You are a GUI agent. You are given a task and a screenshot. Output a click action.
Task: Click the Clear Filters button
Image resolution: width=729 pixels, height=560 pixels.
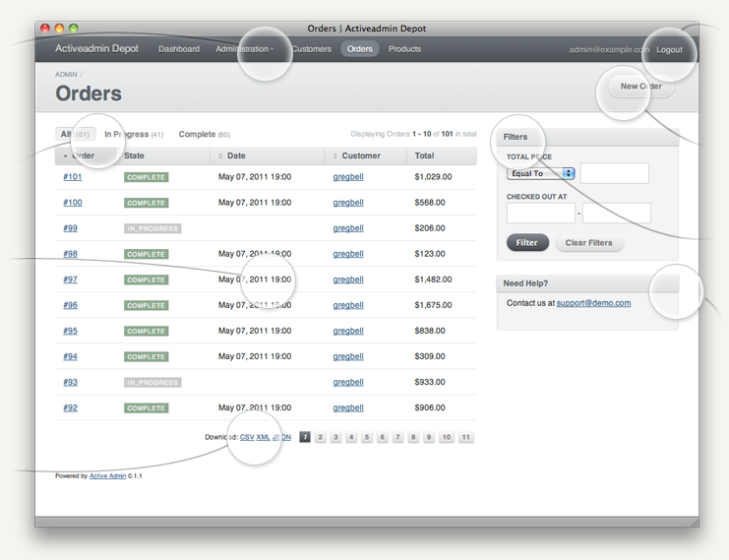point(588,243)
